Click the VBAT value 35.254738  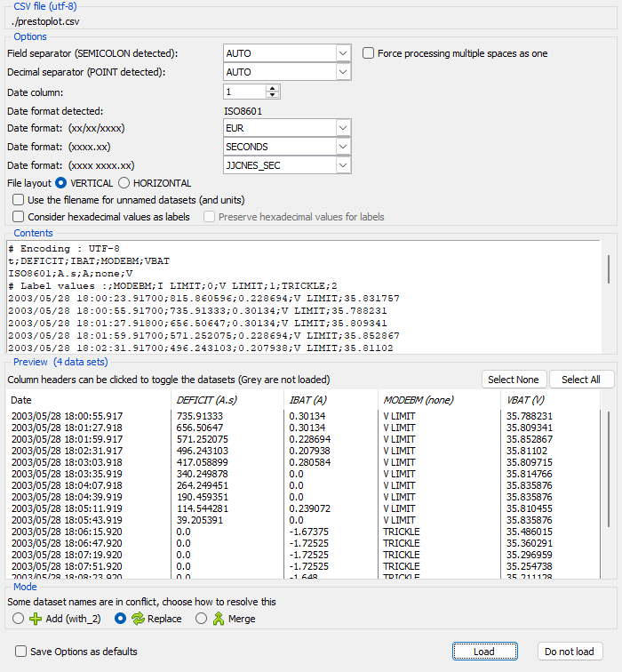[529, 566]
